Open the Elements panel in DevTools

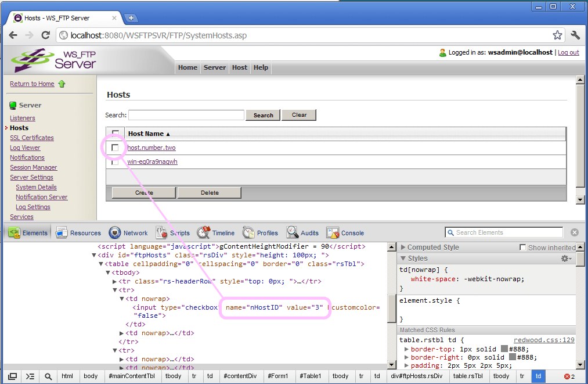click(28, 233)
